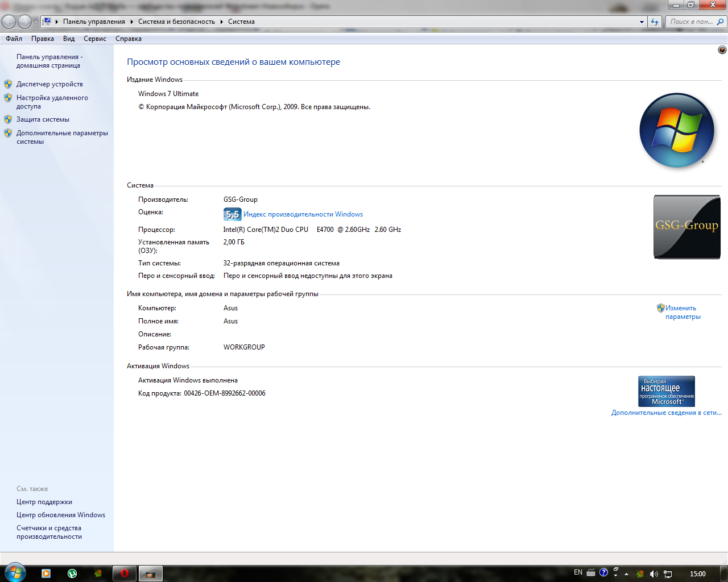Open Центр обновления Windows link
The image size is (728, 582).
[x=61, y=515]
